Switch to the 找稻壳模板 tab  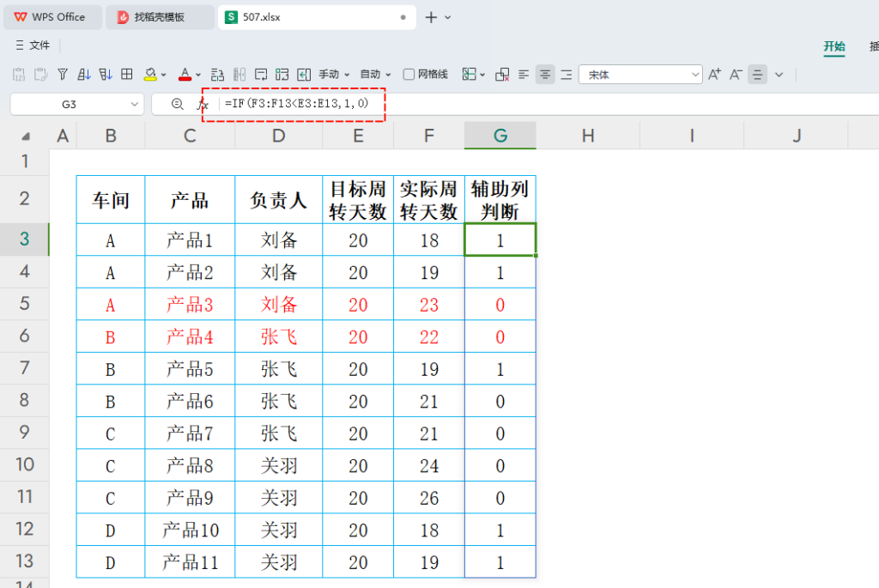pyautogui.click(x=160, y=17)
